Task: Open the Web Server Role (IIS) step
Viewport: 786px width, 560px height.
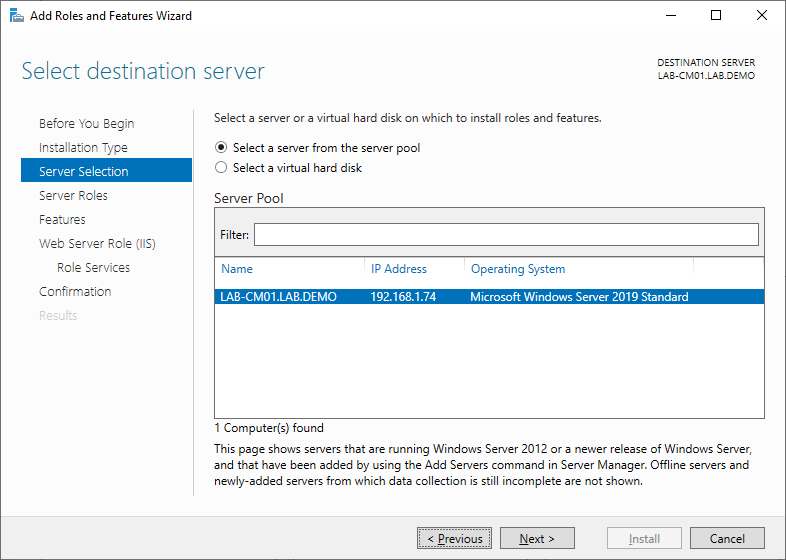Action: point(97,244)
